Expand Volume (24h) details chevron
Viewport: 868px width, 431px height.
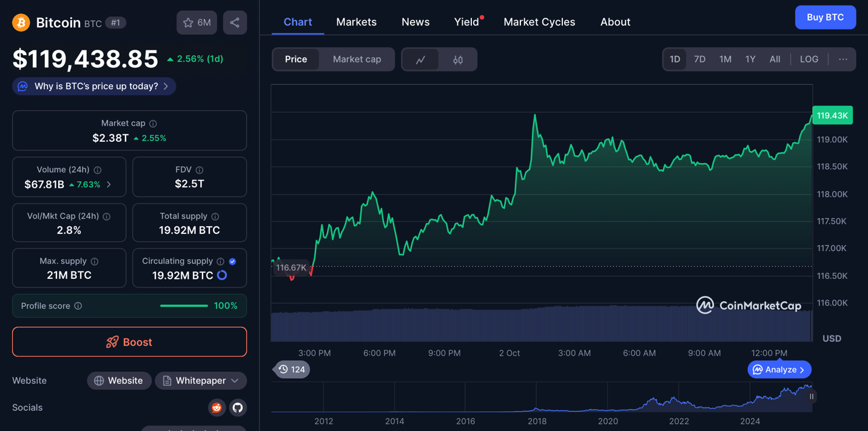(x=109, y=184)
